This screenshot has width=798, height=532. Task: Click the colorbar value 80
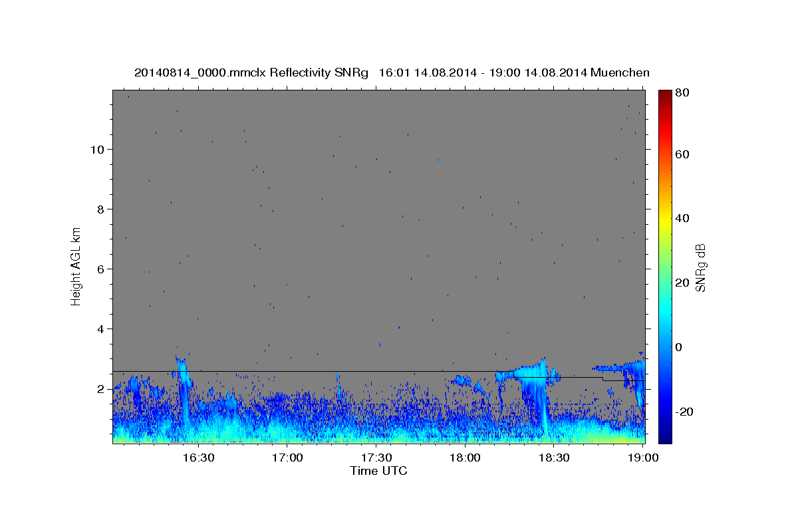click(x=683, y=92)
